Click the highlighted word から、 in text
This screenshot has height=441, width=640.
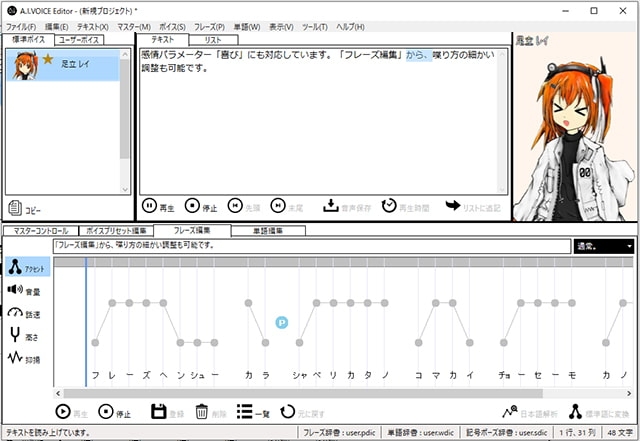[419, 55]
